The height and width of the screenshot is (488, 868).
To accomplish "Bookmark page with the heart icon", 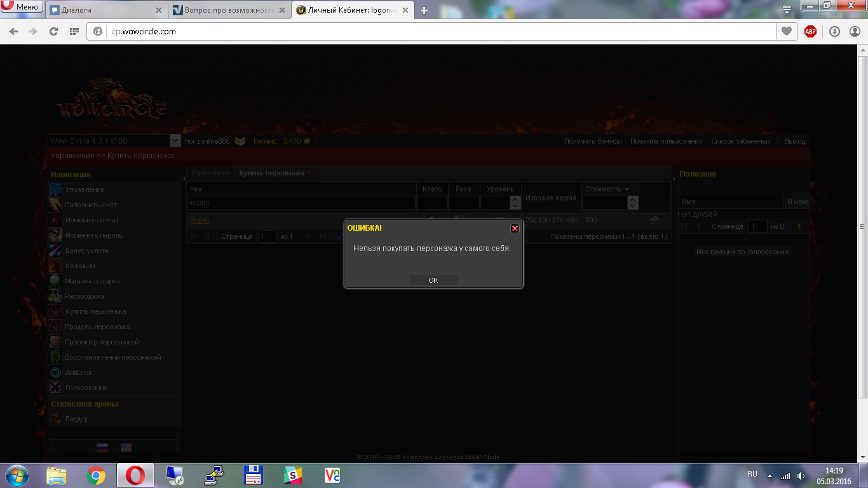I will (787, 31).
